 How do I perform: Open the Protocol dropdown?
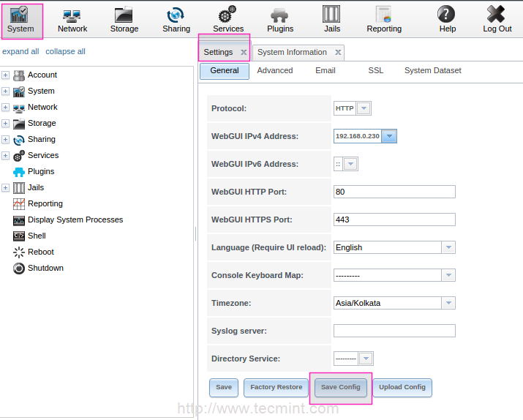coord(364,108)
